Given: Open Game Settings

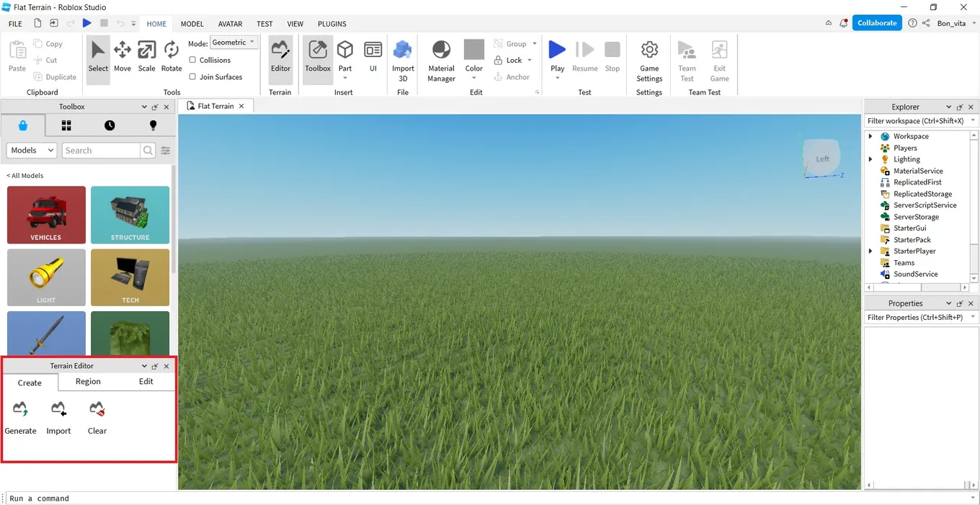Looking at the screenshot, I should 649,61.
